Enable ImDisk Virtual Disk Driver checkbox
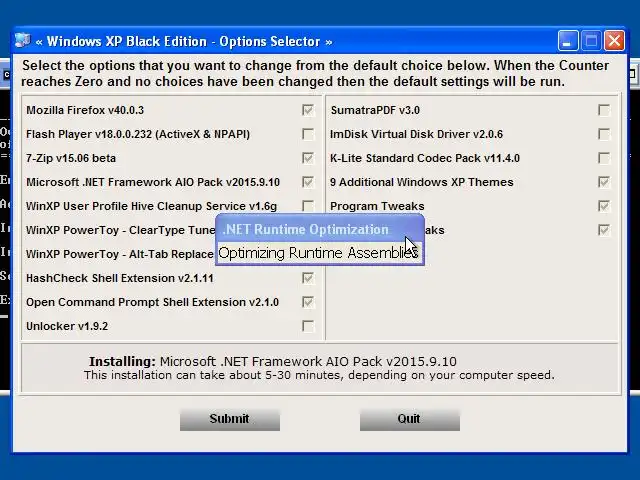The image size is (640, 480). tap(604, 134)
